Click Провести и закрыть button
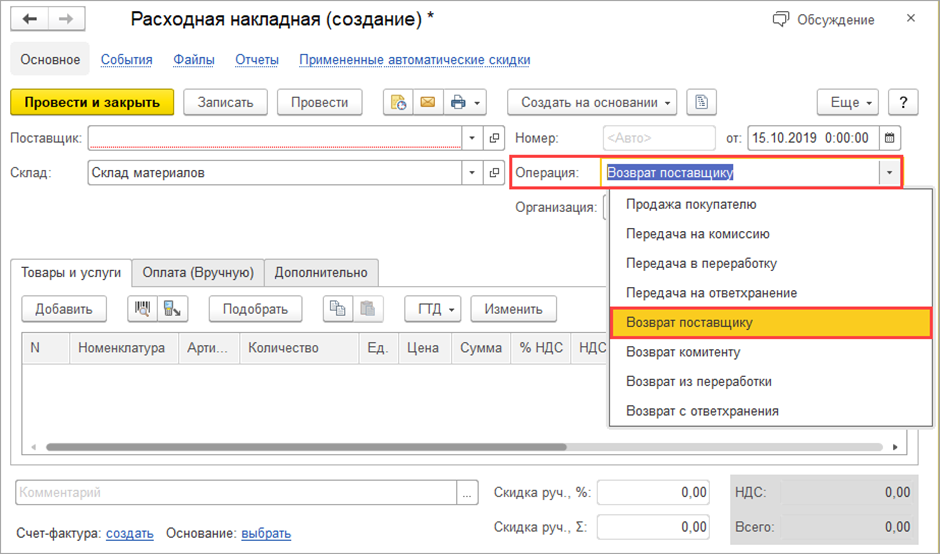Image resolution: width=940 pixels, height=554 pixels. pos(92,103)
